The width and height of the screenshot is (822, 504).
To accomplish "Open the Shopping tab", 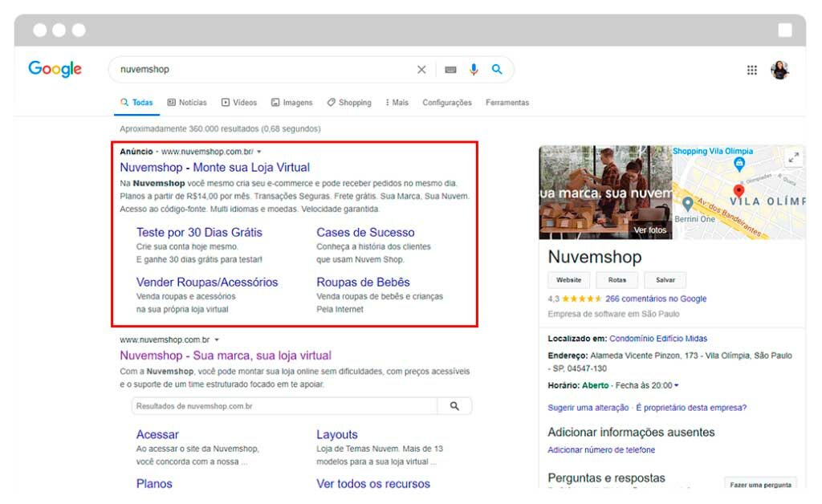I will 349,103.
